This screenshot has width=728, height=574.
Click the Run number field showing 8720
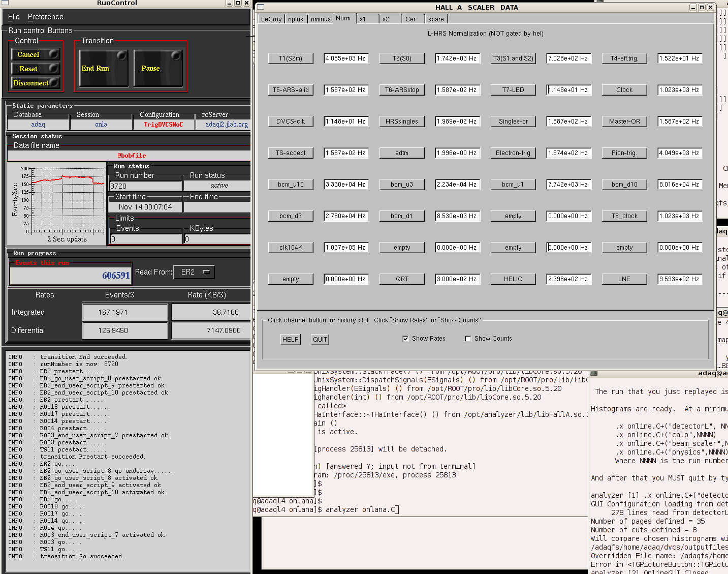[146, 186]
